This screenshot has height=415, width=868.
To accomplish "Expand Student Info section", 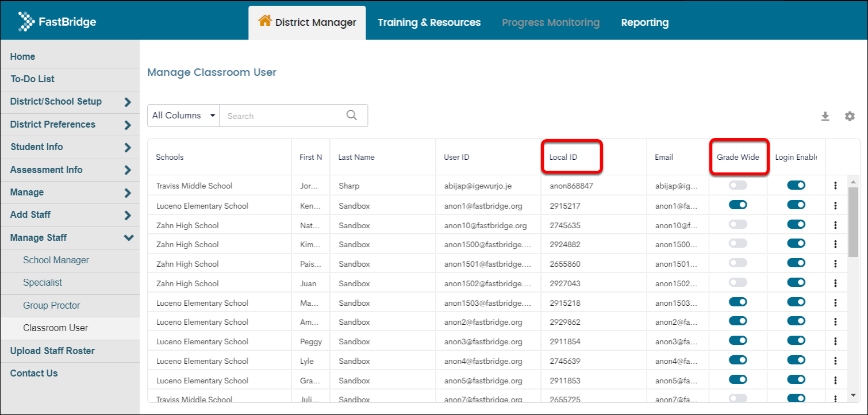I will tap(70, 147).
